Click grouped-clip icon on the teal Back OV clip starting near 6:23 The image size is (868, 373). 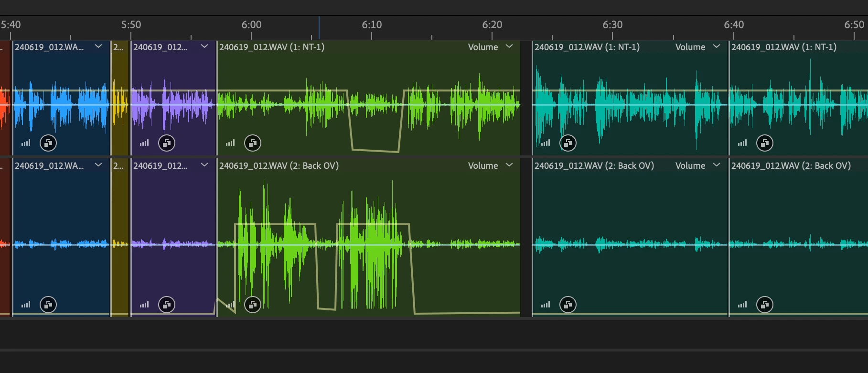tap(568, 305)
